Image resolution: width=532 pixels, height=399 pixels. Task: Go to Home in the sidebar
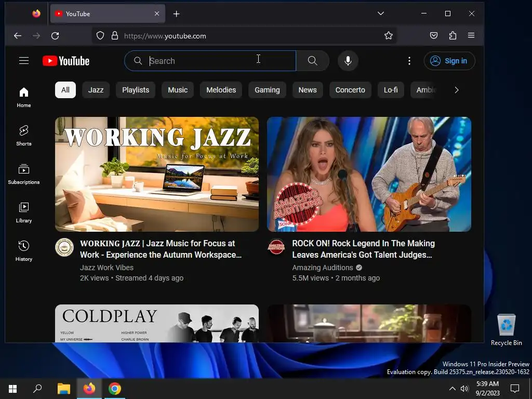tap(24, 97)
